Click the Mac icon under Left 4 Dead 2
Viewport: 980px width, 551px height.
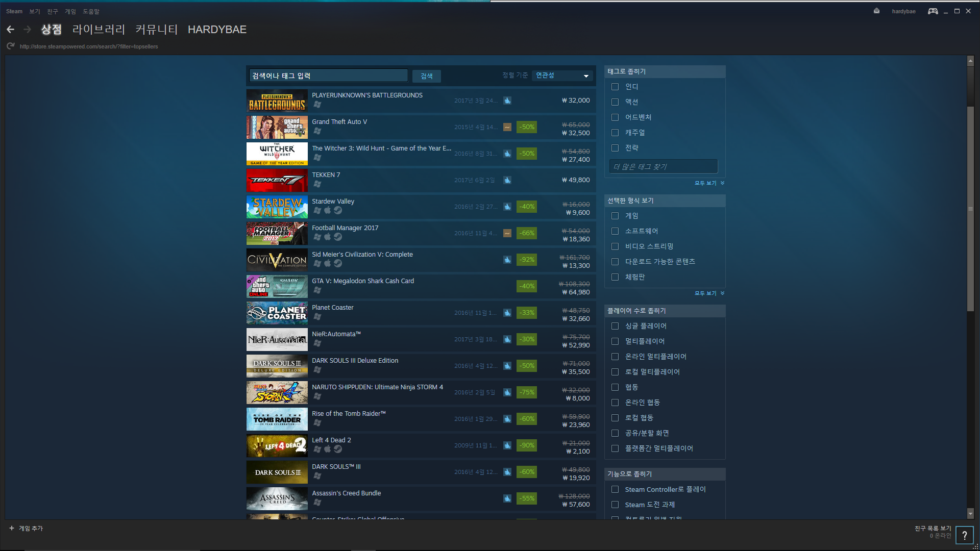point(328,449)
